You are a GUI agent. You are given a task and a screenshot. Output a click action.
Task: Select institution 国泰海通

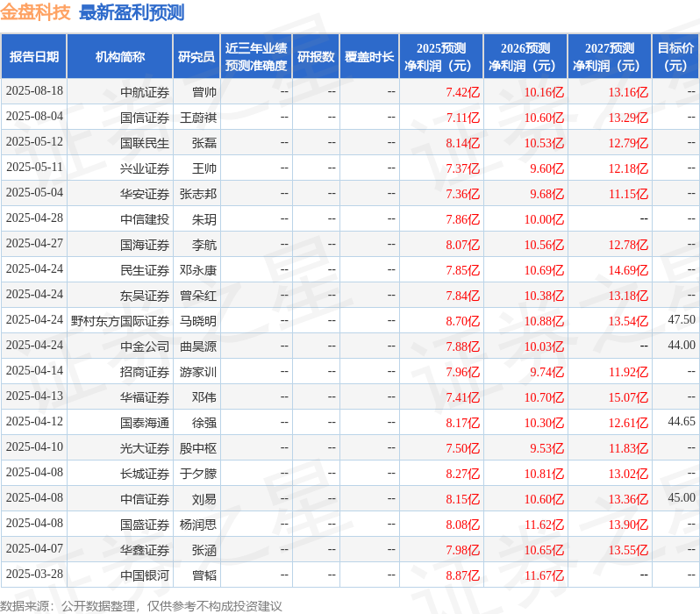tap(145, 424)
